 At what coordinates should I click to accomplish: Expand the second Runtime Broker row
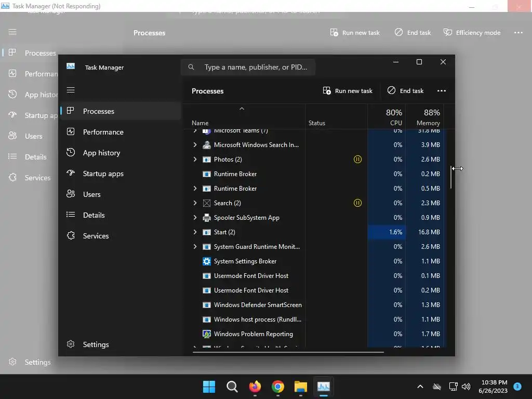coord(195,188)
